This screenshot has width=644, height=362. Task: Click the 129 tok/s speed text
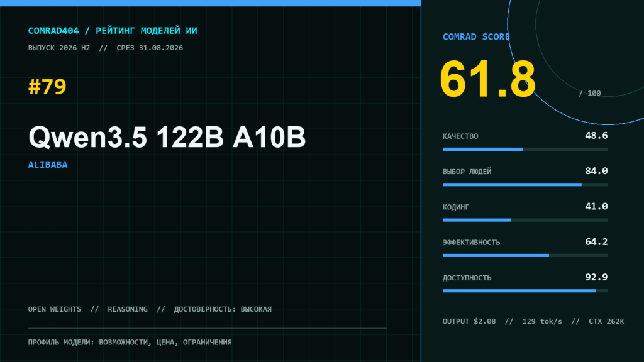tap(542, 321)
